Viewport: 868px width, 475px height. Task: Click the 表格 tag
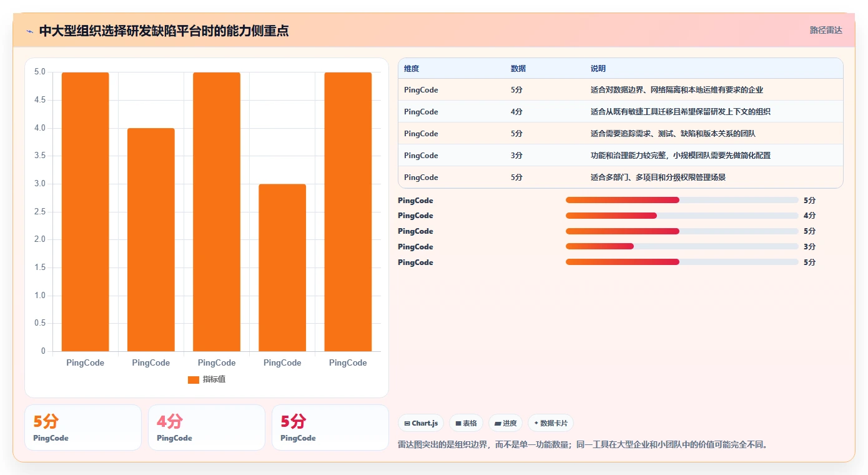(x=466, y=423)
